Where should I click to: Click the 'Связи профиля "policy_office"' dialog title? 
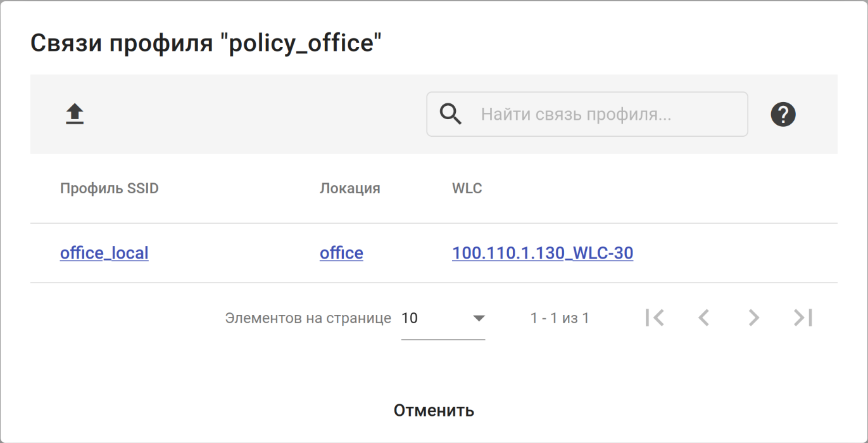206,43
